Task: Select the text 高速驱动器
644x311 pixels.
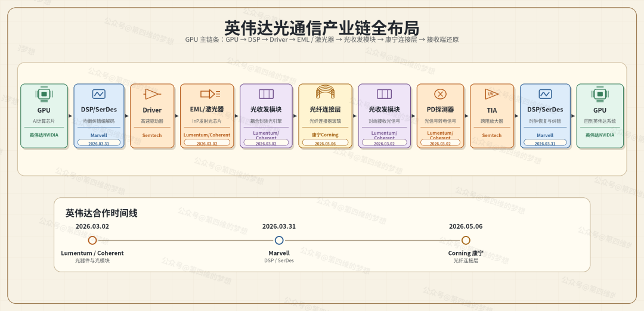Action: (x=152, y=122)
